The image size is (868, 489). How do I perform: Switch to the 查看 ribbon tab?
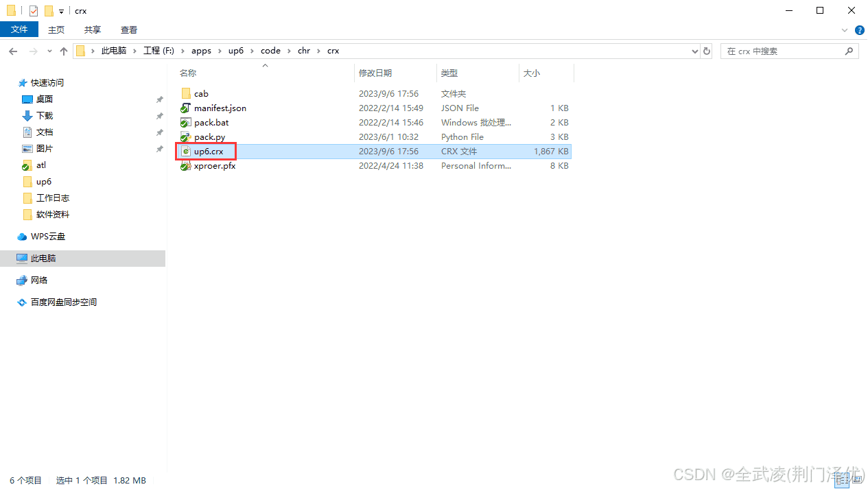point(129,29)
